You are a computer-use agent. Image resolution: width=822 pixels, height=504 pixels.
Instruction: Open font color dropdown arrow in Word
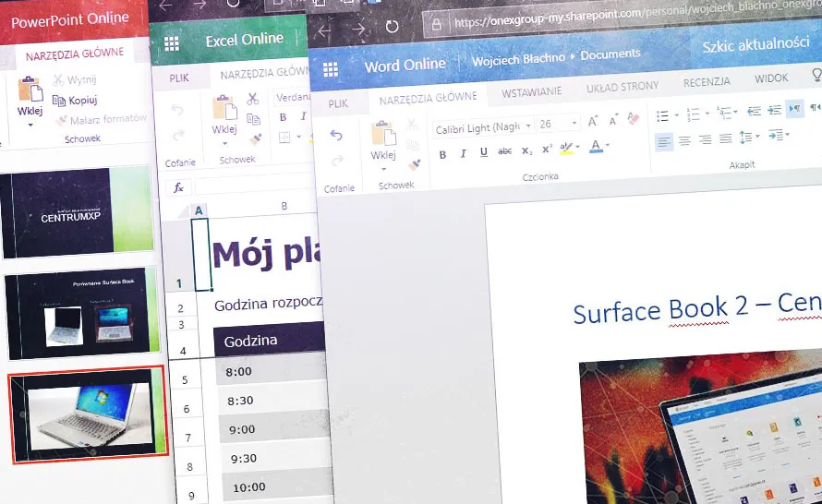[608, 145]
